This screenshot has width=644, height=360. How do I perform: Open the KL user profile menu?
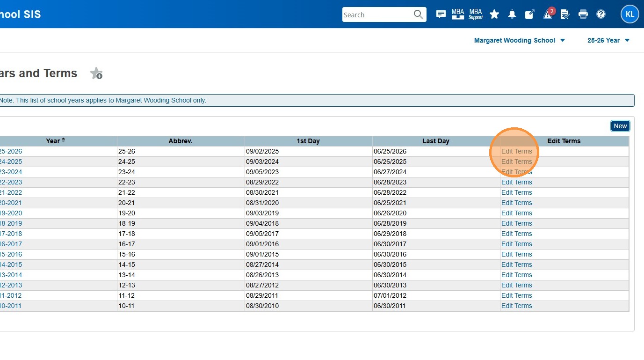point(630,15)
